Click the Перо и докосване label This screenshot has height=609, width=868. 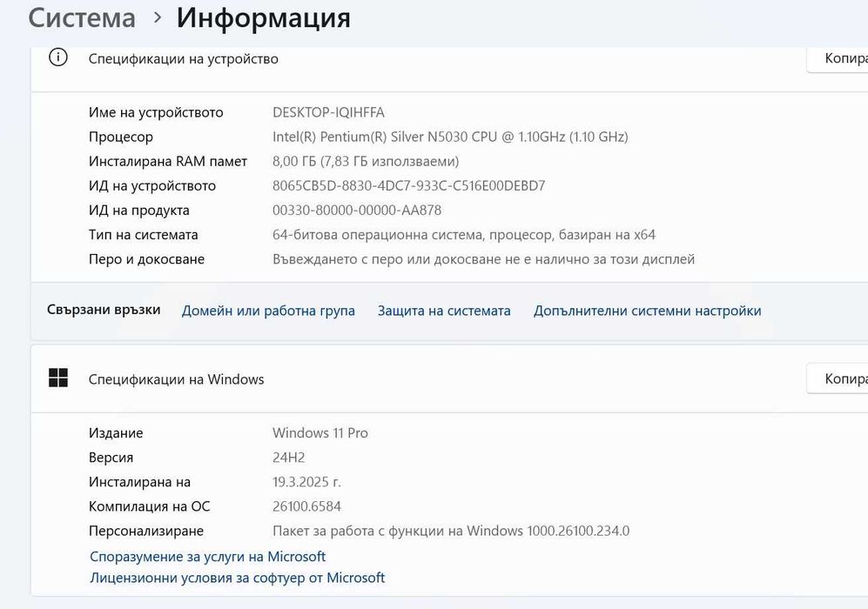[x=146, y=259]
